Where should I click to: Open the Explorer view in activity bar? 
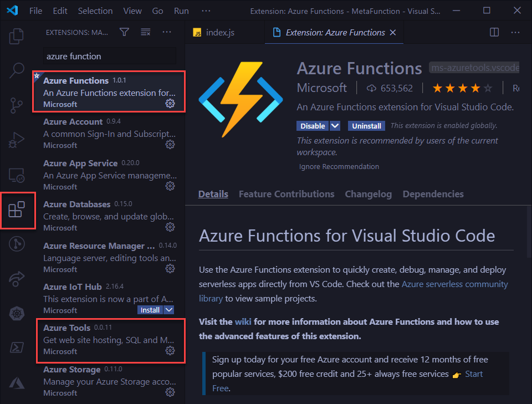pos(17,36)
